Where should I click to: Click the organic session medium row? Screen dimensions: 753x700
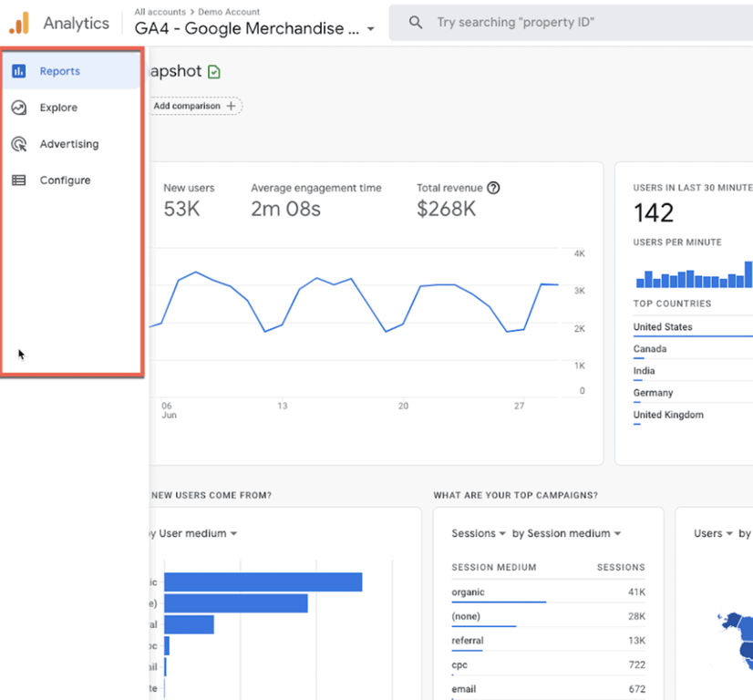(549, 592)
